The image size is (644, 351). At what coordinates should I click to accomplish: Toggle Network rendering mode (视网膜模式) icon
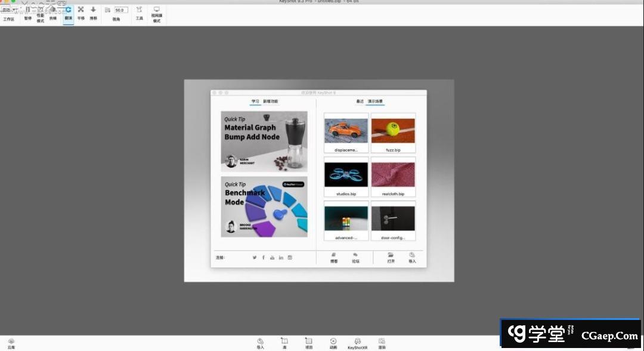[x=156, y=10]
